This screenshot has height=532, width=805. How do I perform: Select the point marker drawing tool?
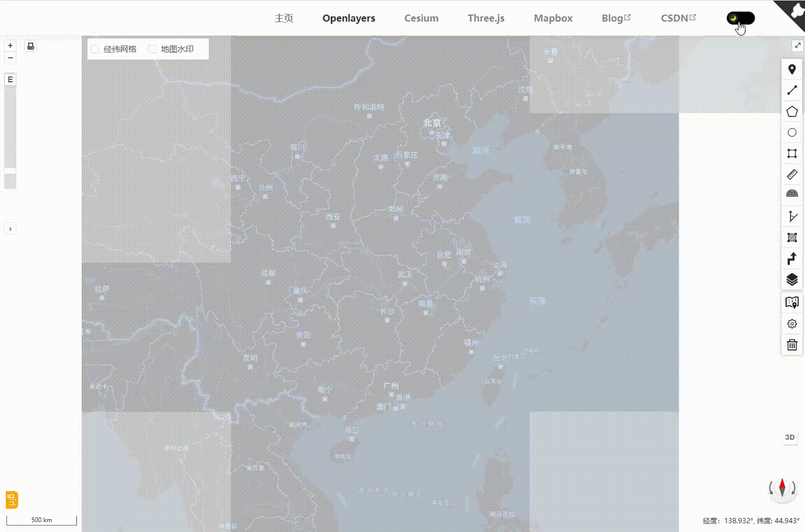(792, 69)
